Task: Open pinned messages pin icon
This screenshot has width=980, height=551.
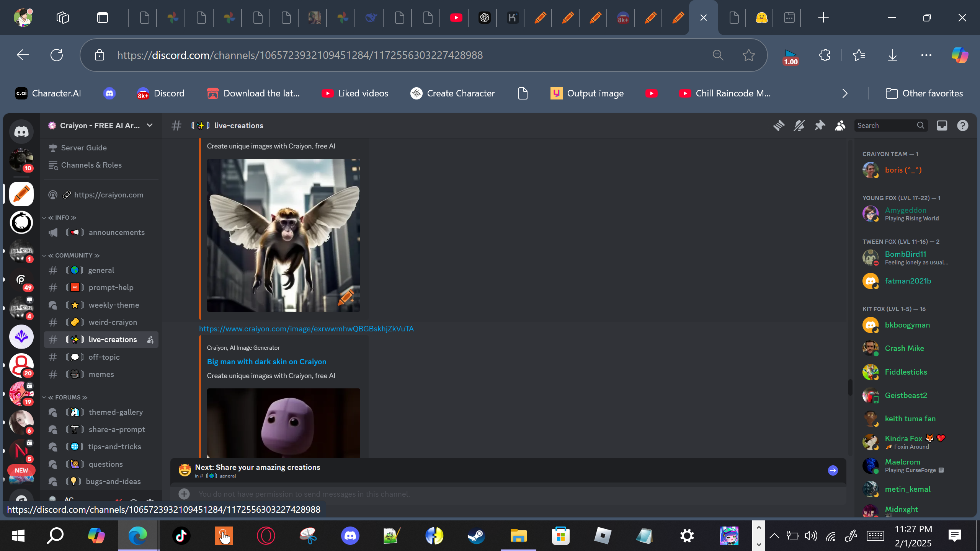Action: (x=820, y=126)
